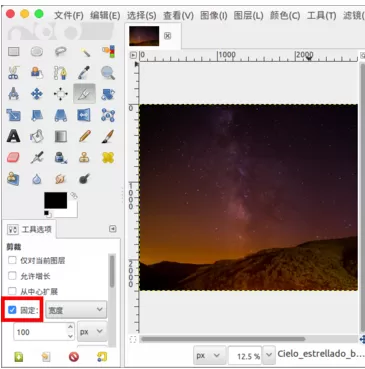The height and width of the screenshot is (369, 365).
Task: Open the 编辑(E) menu
Action: click(x=105, y=15)
